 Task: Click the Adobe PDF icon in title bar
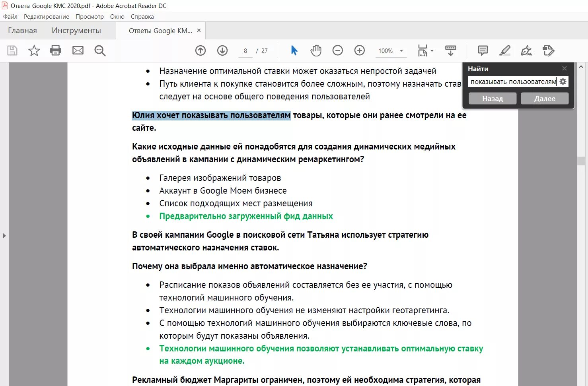pyautogui.click(x=5, y=6)
